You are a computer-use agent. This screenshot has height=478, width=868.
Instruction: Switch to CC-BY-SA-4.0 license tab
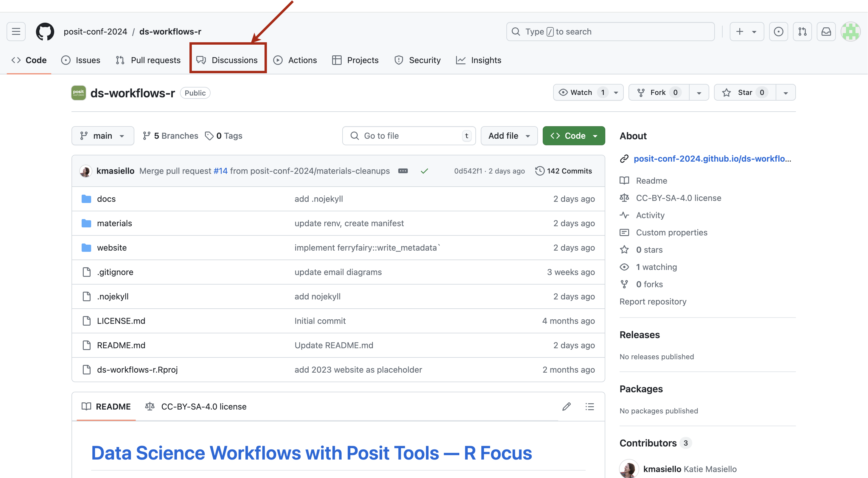pyautogui.click(x=196, y=407)
